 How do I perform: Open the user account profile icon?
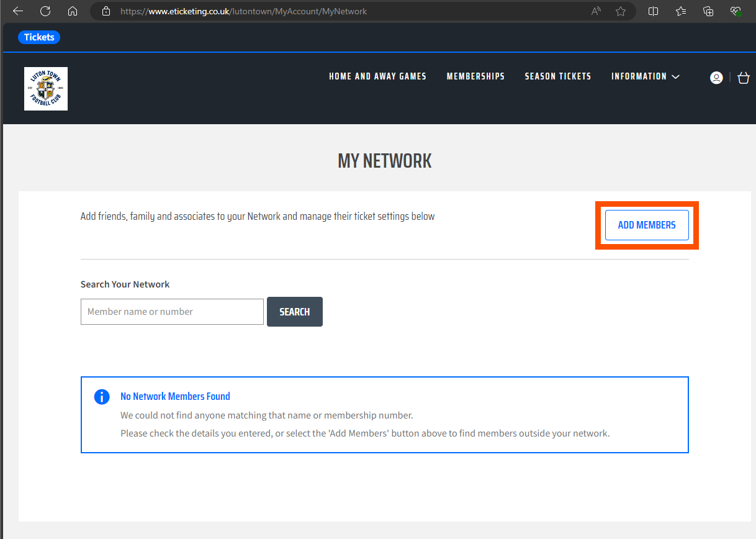(x=716, y=78)
